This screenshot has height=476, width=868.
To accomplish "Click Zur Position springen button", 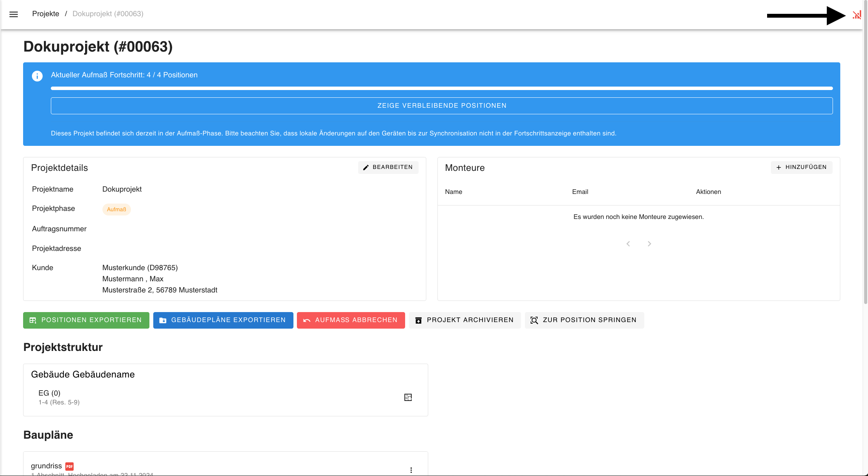I will click(x=584, y=320).
